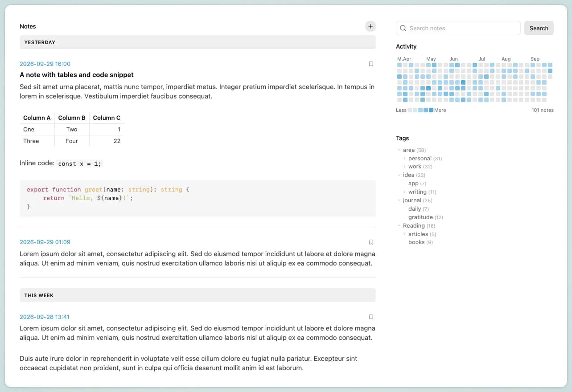Select the books (9) tag
The height and width of the screenshot is (392, 572).
tap(420, 242)
